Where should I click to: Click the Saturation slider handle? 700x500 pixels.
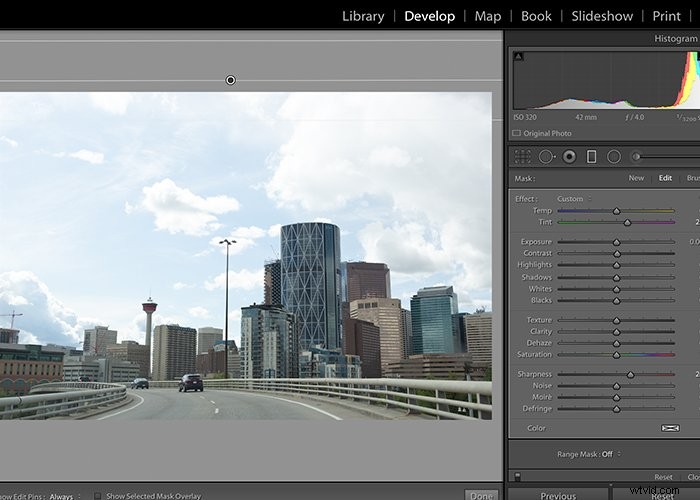click(617, 355)
